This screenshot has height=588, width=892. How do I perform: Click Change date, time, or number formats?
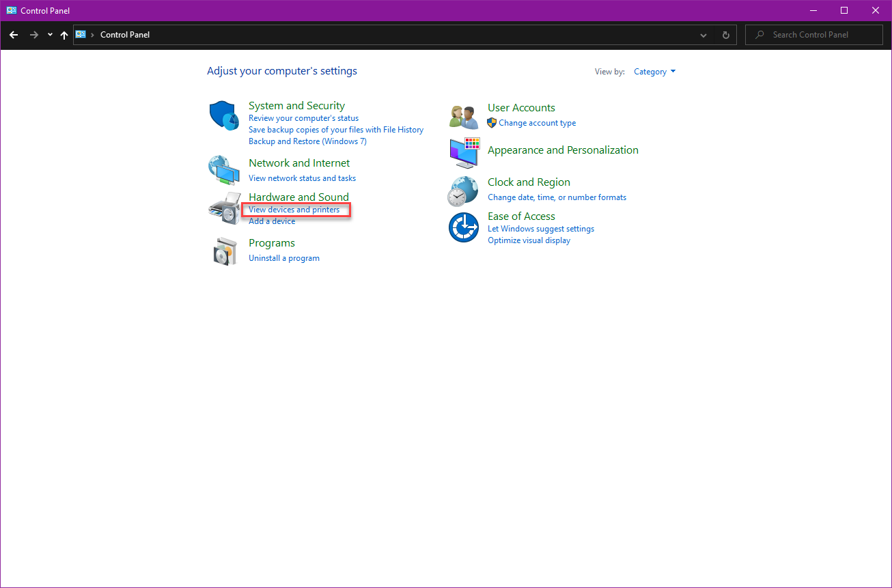[x=557, y=197]
